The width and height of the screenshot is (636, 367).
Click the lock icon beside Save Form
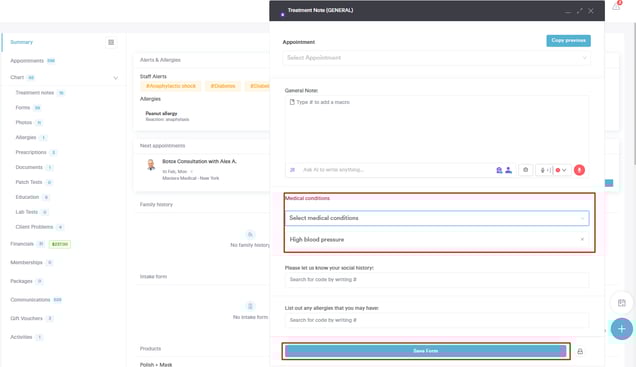[x=580, y=351]
